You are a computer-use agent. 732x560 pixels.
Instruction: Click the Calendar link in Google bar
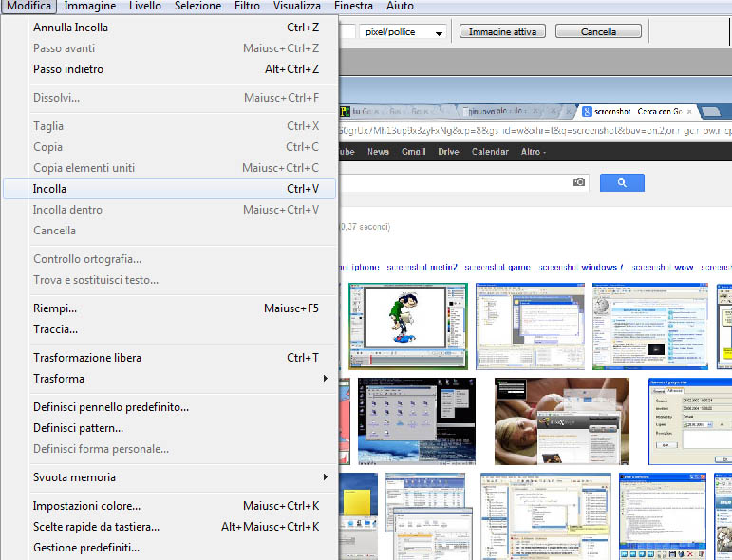coord(490,152)
